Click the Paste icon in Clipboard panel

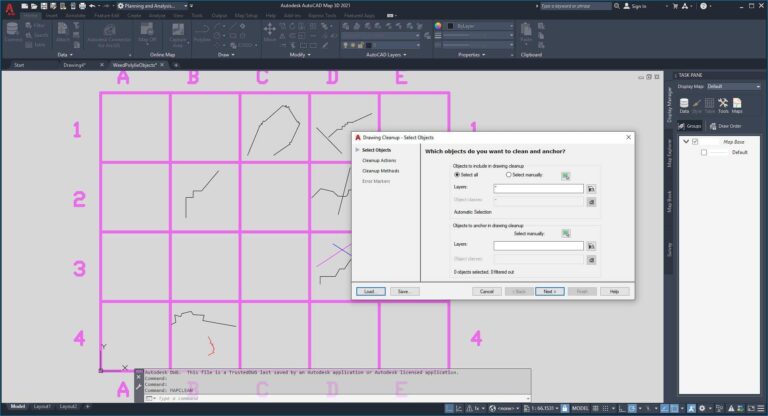526,33
